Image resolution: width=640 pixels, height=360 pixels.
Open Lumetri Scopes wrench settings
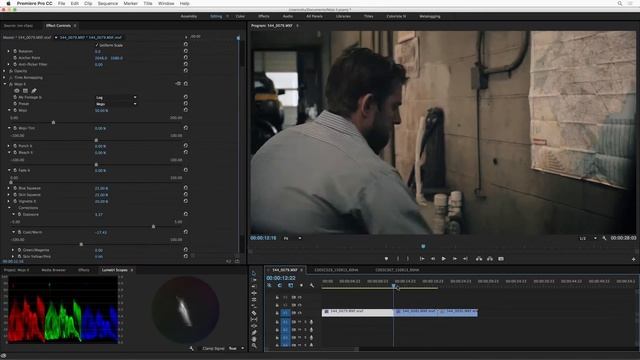[x=191, y=348]
